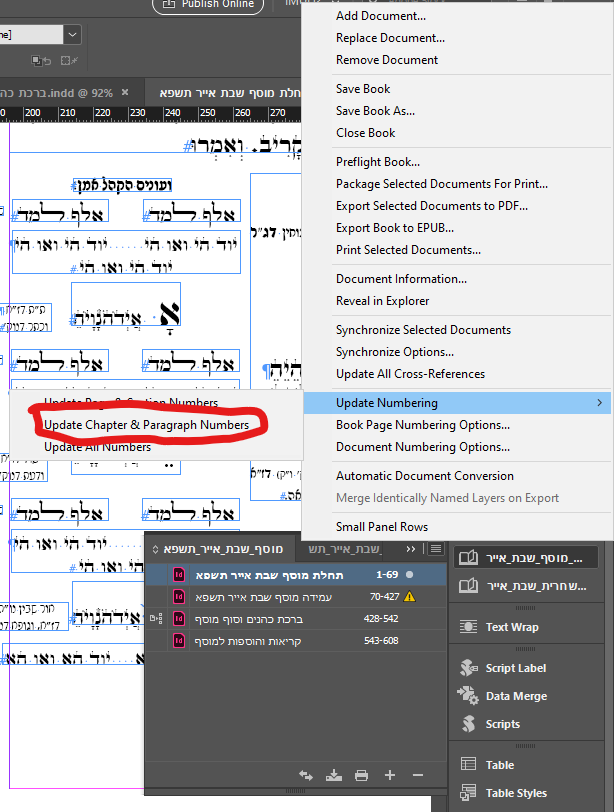Image resolution: width=614 pixels, height=812 pixels.
Task: Set row 543-608 as style source
Action: tap(155, 641)
